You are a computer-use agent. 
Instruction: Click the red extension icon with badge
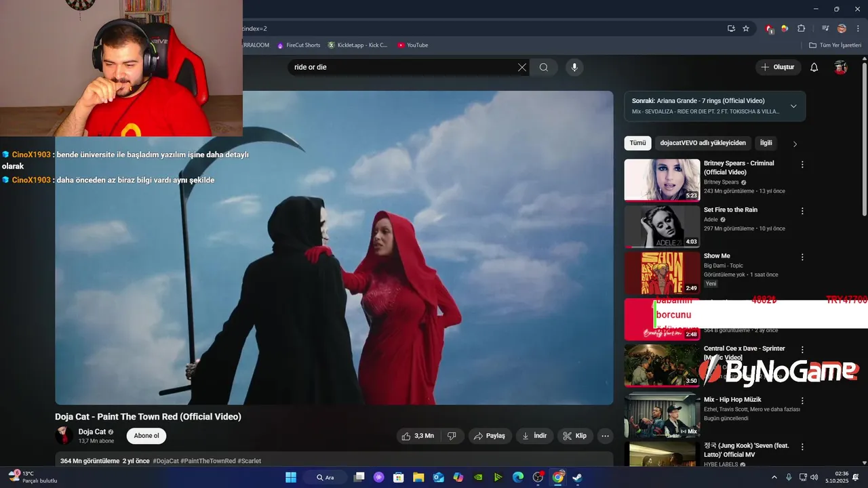769,28
